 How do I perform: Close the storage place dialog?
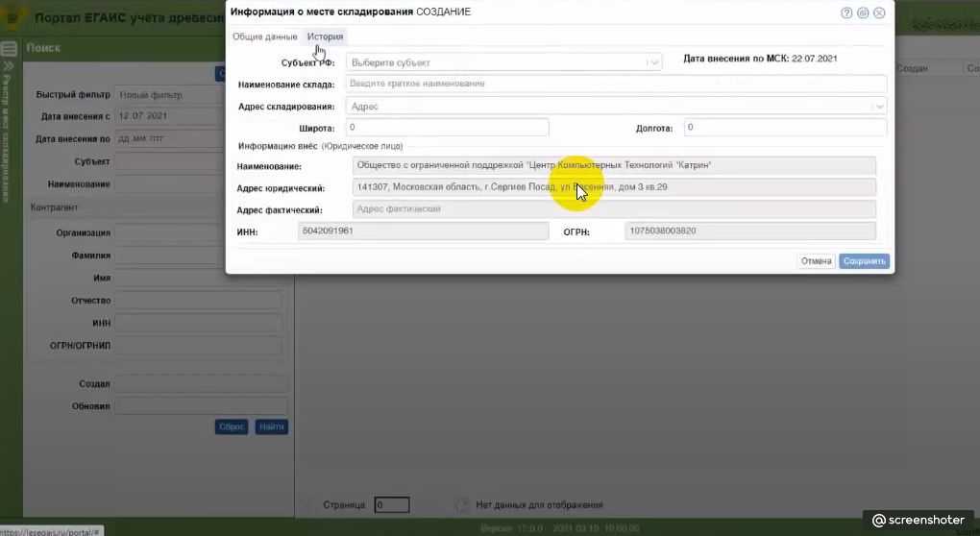click(879, 13)
